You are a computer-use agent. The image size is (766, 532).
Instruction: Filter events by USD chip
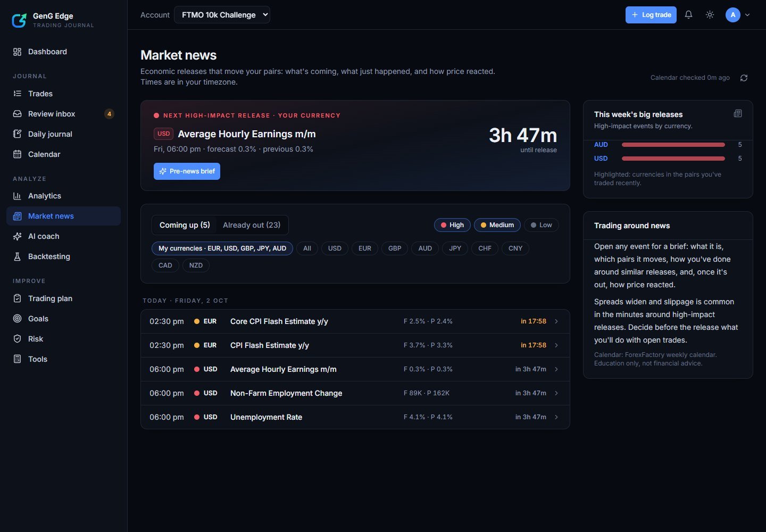(335, 248)
